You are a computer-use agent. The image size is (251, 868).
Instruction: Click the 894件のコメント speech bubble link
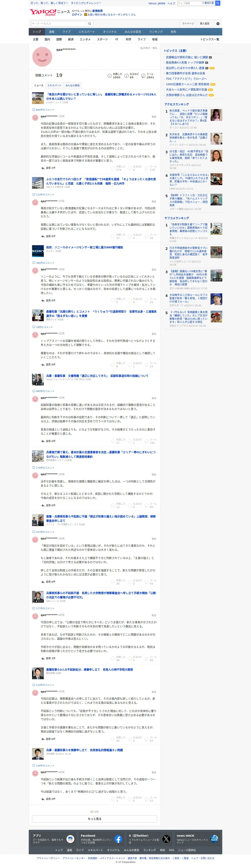43,109
